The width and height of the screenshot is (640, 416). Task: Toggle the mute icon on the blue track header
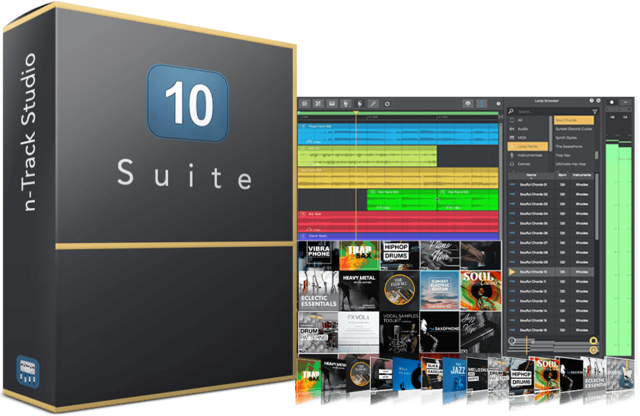point(303,127)
